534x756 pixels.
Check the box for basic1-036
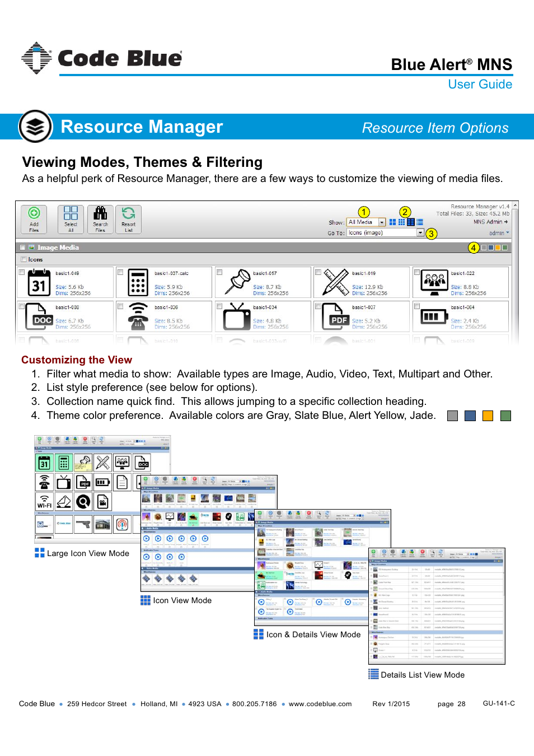pyautogui.click(x=120, y=306)
